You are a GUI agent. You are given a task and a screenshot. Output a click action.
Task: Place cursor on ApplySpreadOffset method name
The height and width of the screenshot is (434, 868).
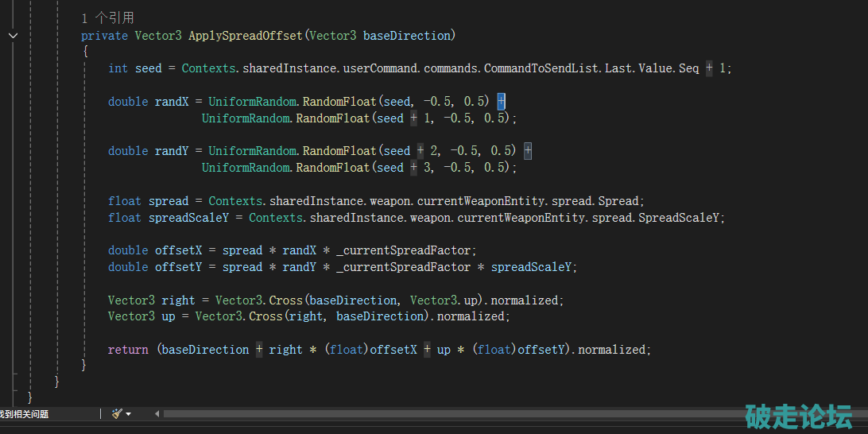[x=246, y=36]
